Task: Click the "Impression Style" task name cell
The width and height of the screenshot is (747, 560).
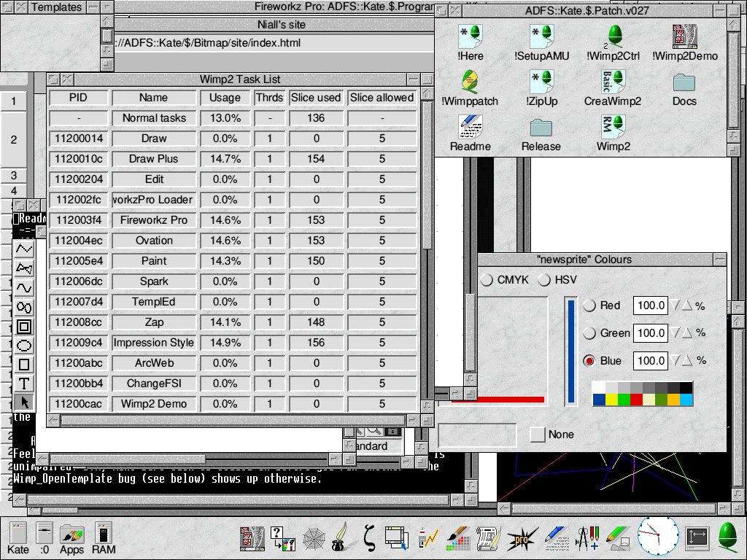Action: click(155, 343)
